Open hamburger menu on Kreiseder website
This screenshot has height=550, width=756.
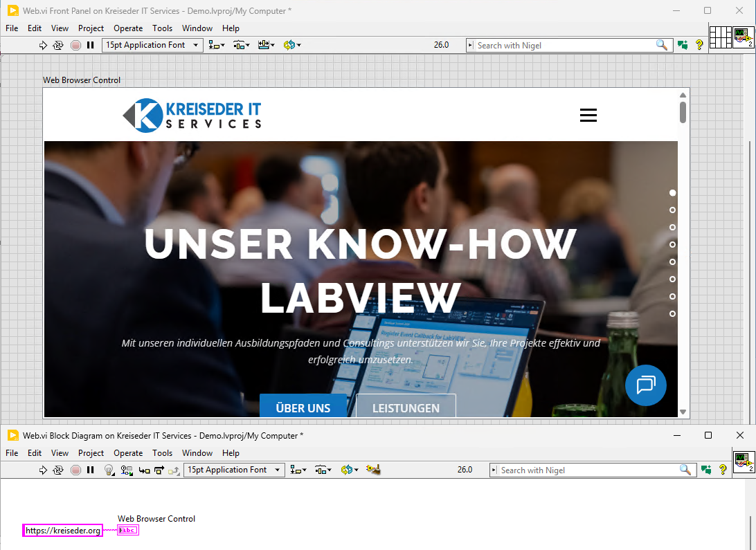point(588,116)
